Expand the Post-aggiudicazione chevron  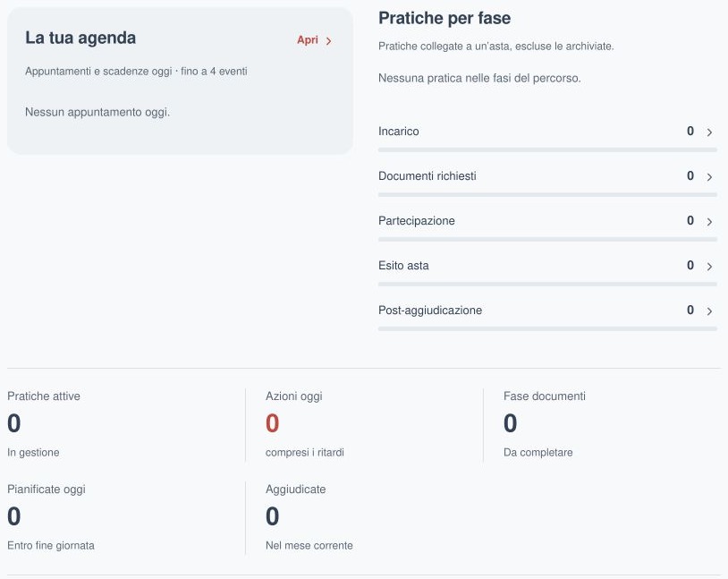tap(709, 311)
